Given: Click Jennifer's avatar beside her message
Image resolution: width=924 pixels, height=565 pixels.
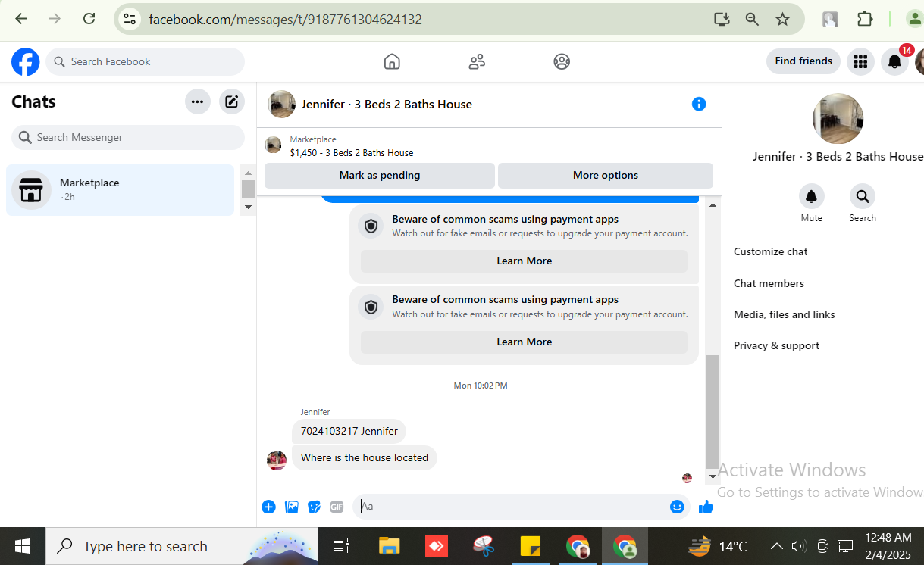Looking at the screenshot, I should pyautogui.click(x=277, y=460).
